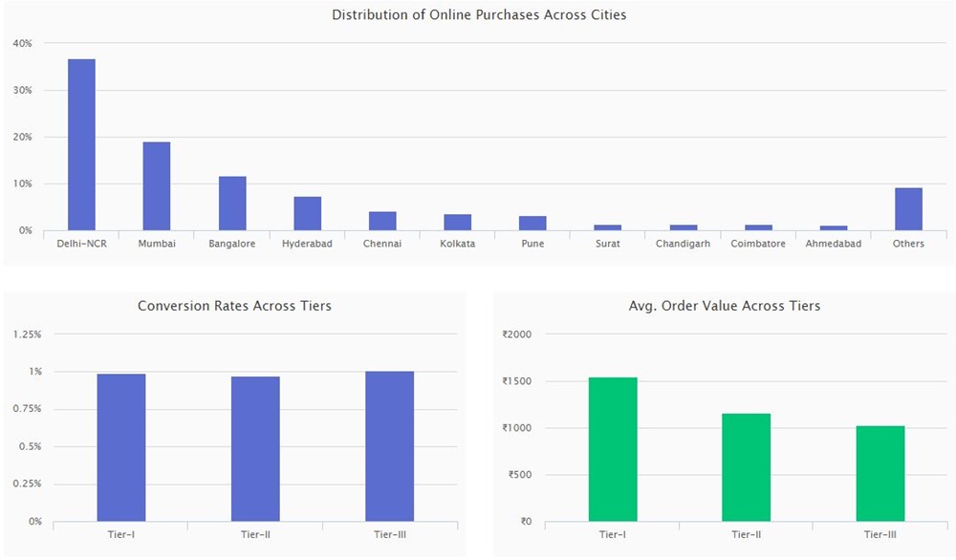The image size is (956, 560).
Task: Click the 'Distribution of Online Purchases Across Cities' title
Action: pos(479,15)
